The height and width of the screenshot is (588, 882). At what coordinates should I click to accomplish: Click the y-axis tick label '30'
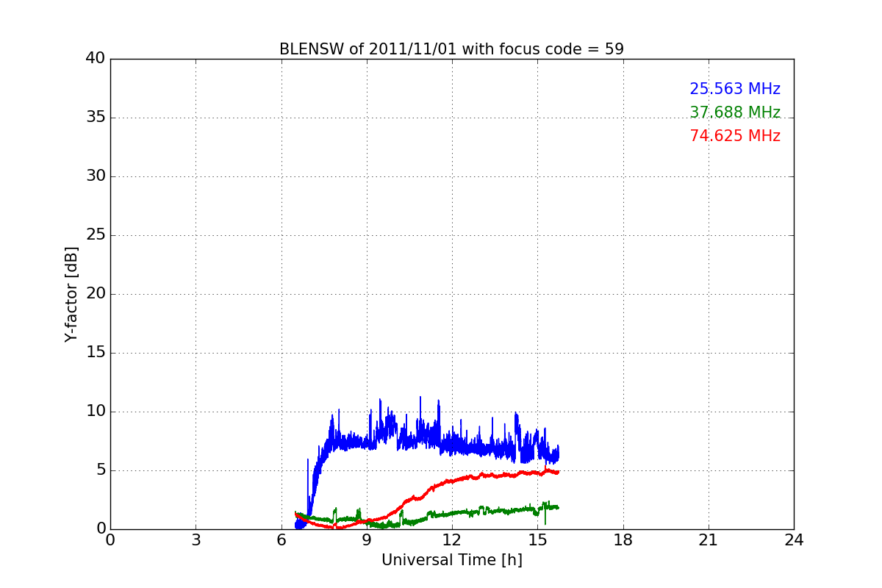pyautogui.click(x=96, y=176)
